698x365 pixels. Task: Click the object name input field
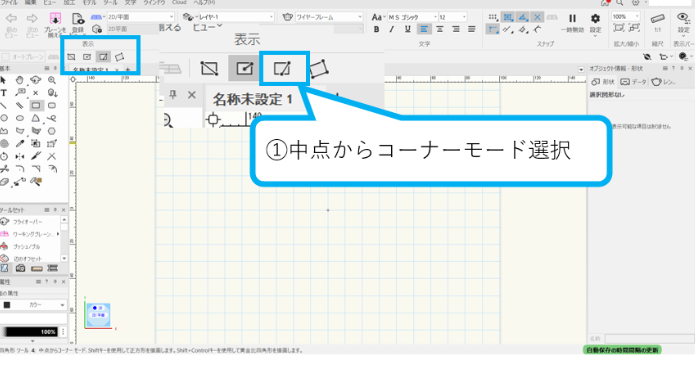click(648, 339)
